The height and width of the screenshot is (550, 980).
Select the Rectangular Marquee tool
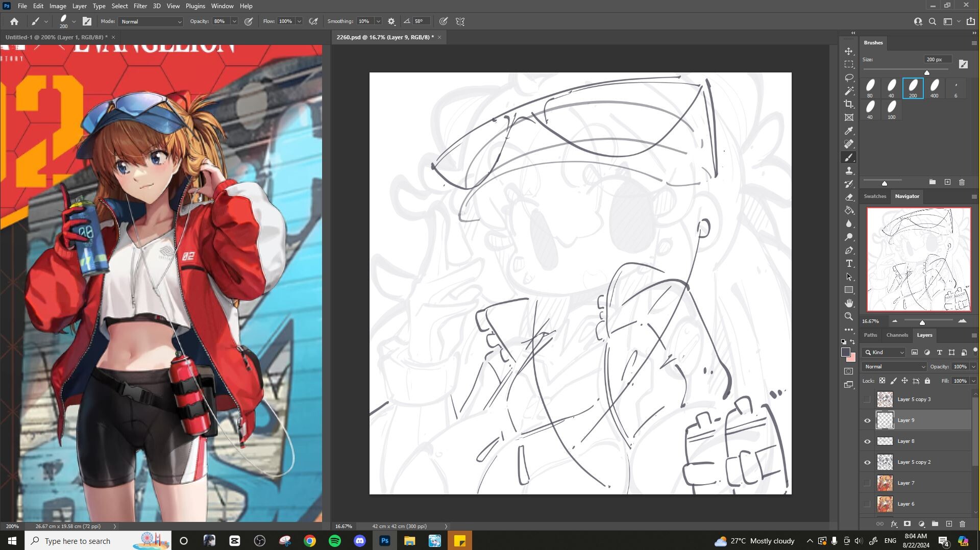point(849,65)
